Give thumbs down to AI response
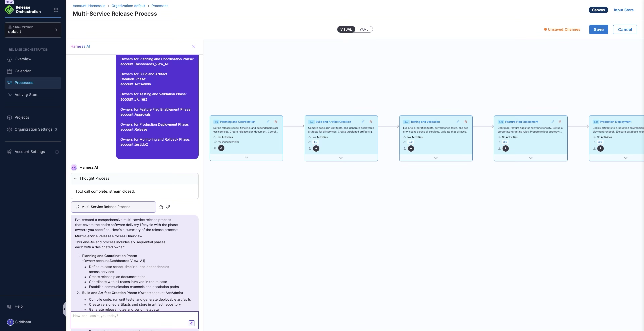The width and height of the screenshot is (644, 331). pyautogui.click(x=168, y=207)
